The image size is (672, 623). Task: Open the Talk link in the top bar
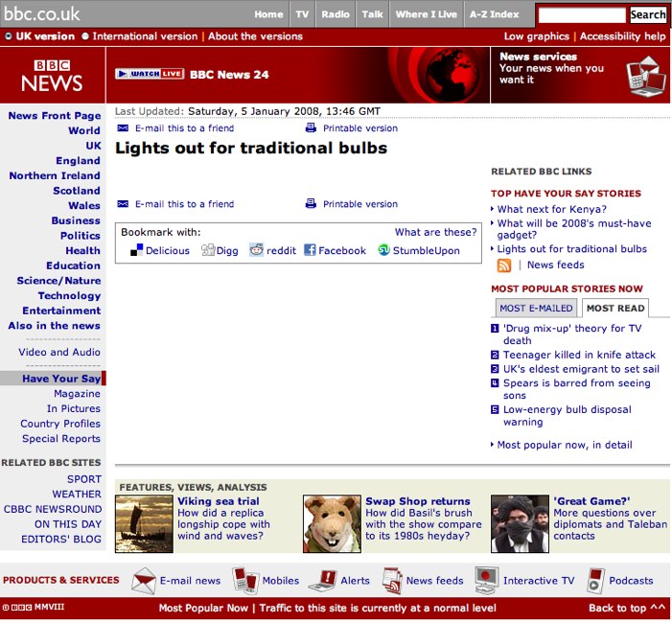pos(372,14)
